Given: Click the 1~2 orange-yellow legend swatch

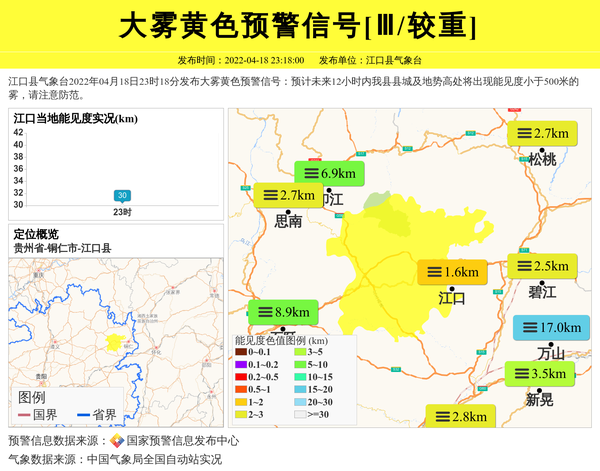Looking at the screenshot, I should click(241, 402).
